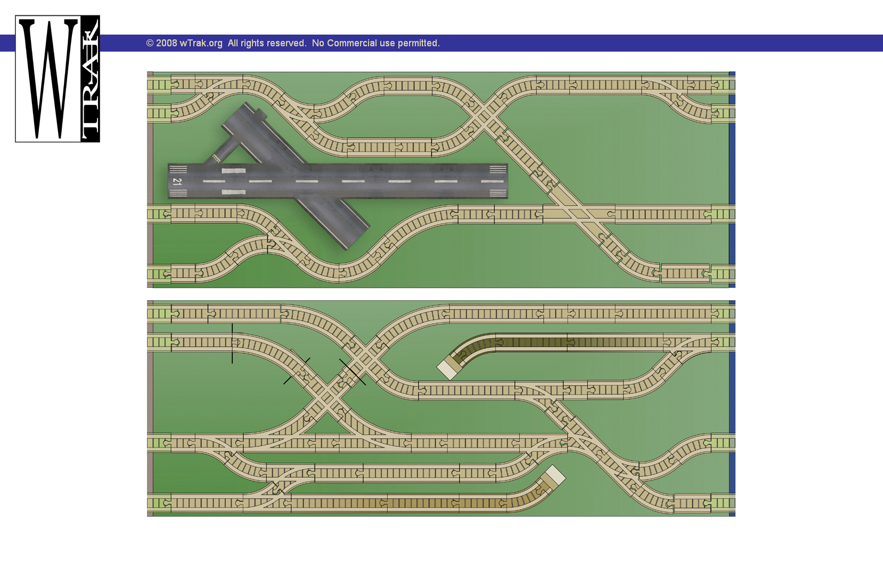The image size is (883, 588).
Task: Click the X crossing in bottom layout center
Action: (330, 395)
